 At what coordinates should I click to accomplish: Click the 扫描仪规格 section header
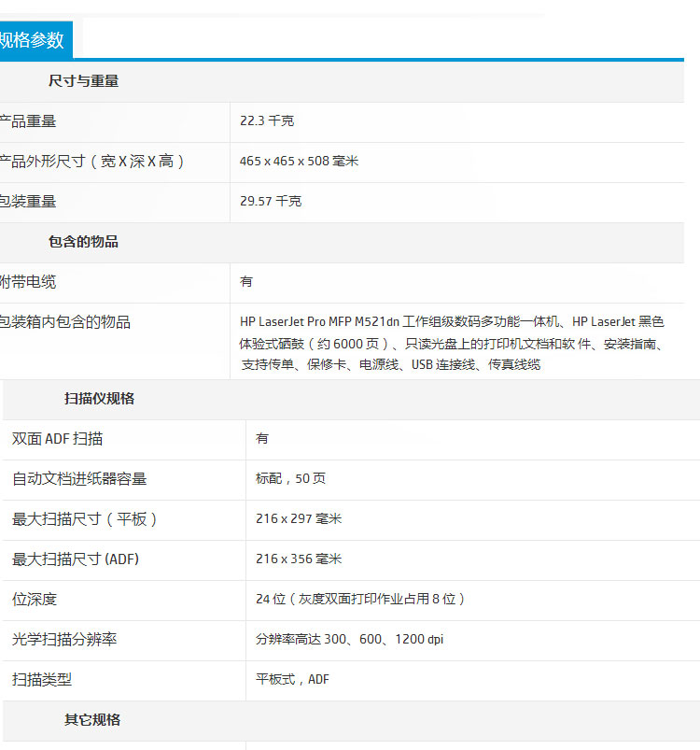point(99,399)
